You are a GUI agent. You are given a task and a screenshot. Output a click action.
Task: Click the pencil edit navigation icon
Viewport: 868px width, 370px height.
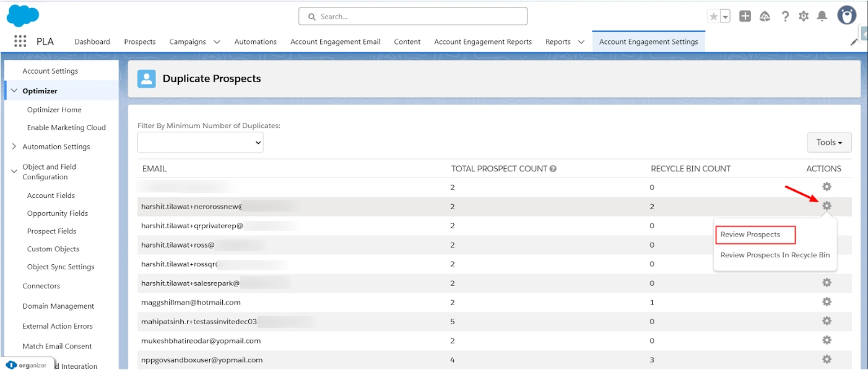(854, 42)
